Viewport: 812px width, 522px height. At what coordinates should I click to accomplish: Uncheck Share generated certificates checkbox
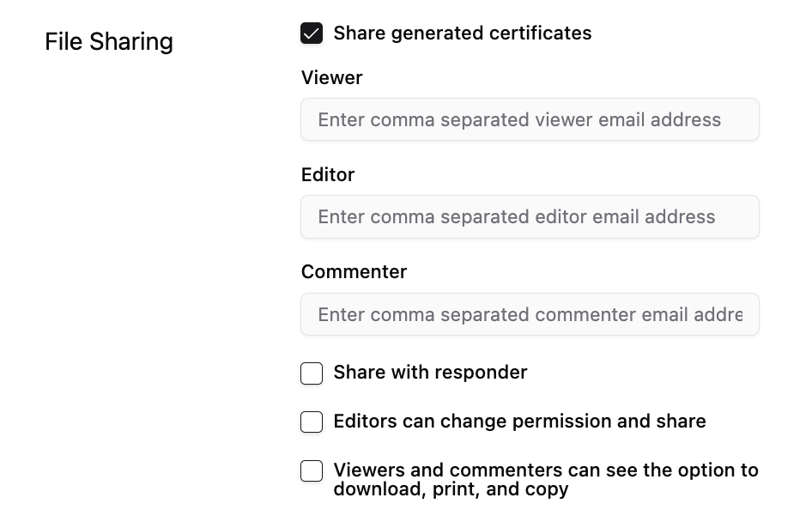312,33
